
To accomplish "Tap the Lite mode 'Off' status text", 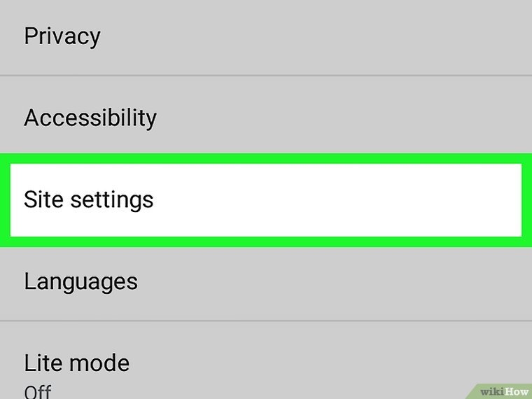I will 38,391.
